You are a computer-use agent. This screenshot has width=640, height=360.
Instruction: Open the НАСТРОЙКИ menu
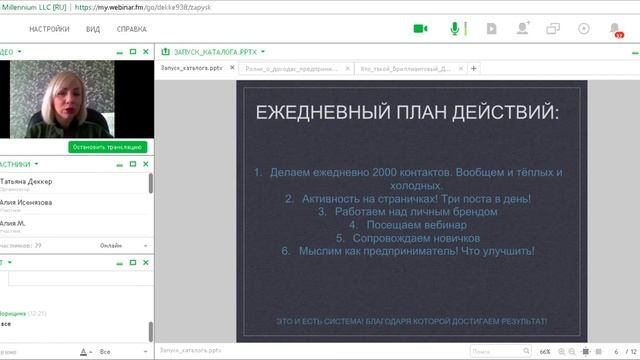49,29
